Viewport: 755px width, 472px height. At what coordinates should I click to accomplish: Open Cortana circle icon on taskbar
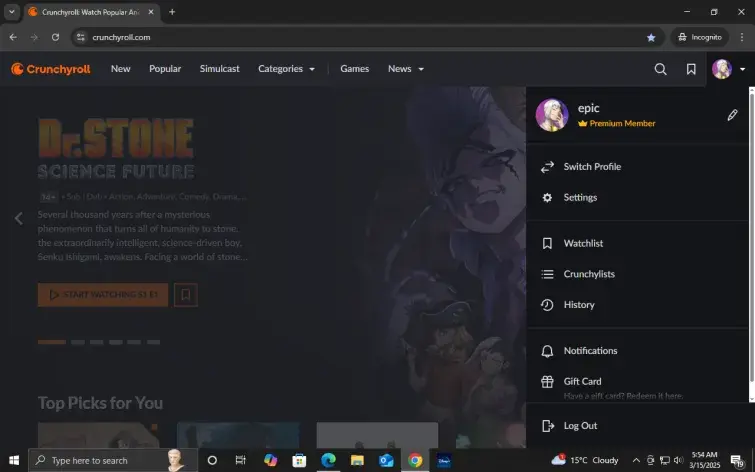pos(212,460)
